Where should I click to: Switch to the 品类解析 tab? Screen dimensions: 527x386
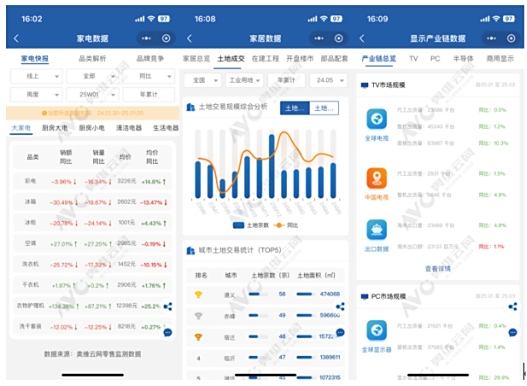92,59
